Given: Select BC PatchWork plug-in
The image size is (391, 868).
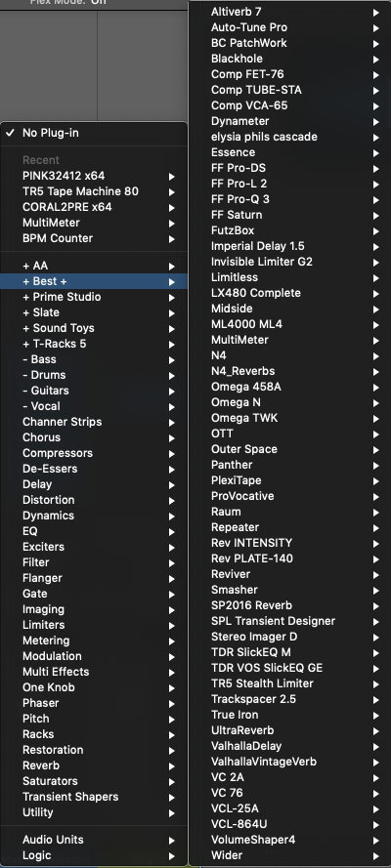Looking at the screenshot, I should tap(289, 43).
